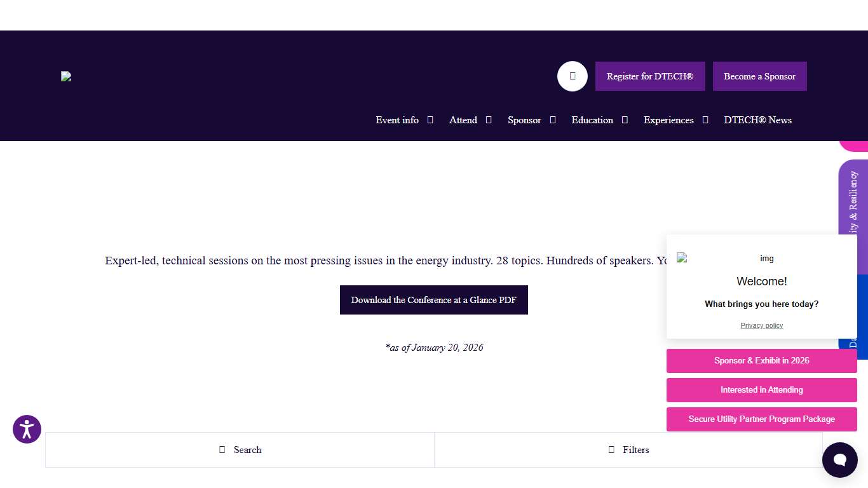Expand the Education dropdown arrow
The image size is (868, 488).
pos(625,120)
